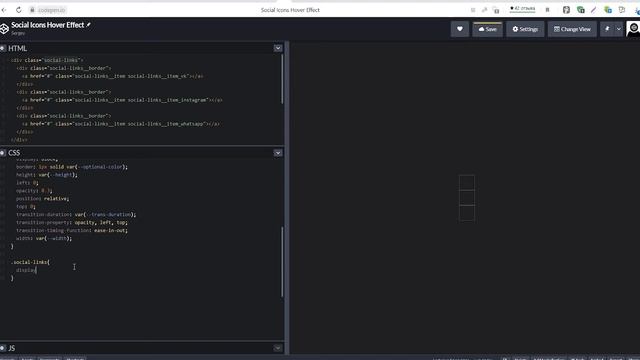Image resolution: width=640 pixels, height=360 pixels.
Task: Click the first green shield extension icon
Action: click(x=580, y=10)
